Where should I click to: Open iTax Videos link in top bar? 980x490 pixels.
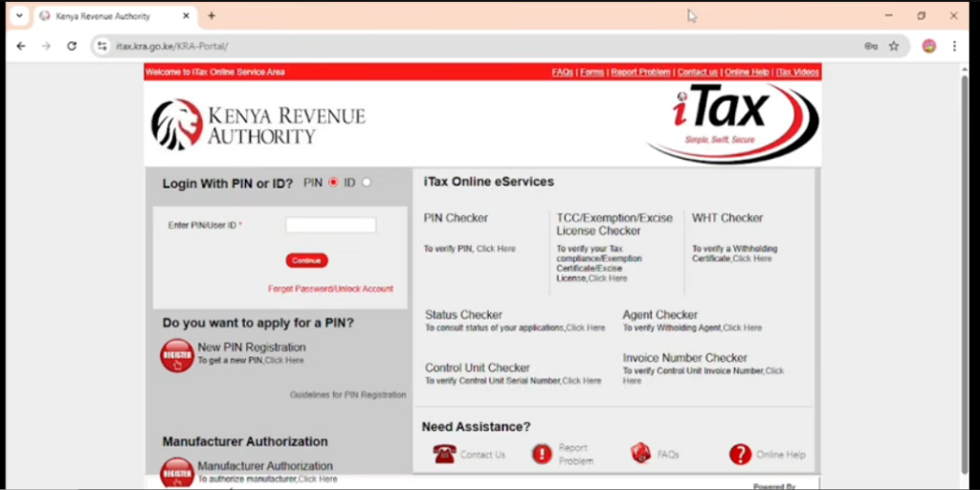797,72
